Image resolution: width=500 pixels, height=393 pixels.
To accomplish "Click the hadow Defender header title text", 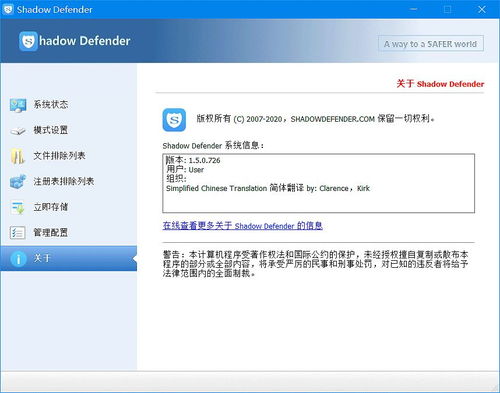I will [85, 41].
